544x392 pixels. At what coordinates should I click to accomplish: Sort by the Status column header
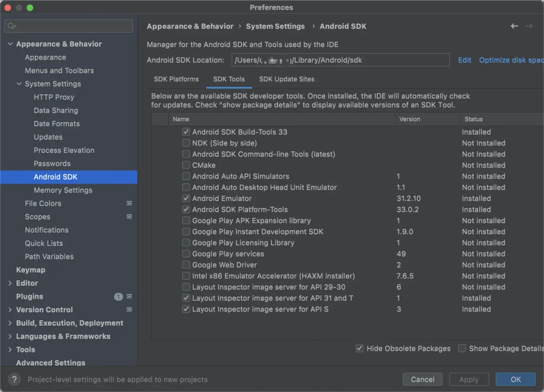click(x=502, y=119)
